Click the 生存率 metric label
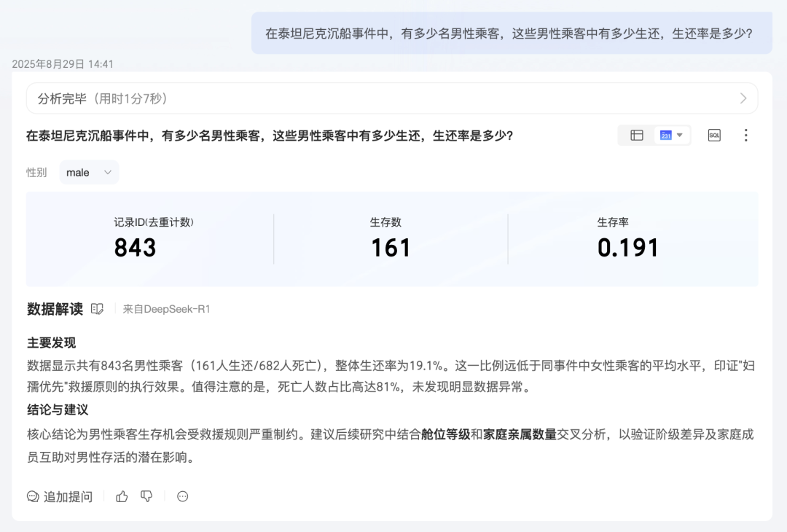Image resolution: width=787 pixels, height=532 pixels. [x=613, y=222]
